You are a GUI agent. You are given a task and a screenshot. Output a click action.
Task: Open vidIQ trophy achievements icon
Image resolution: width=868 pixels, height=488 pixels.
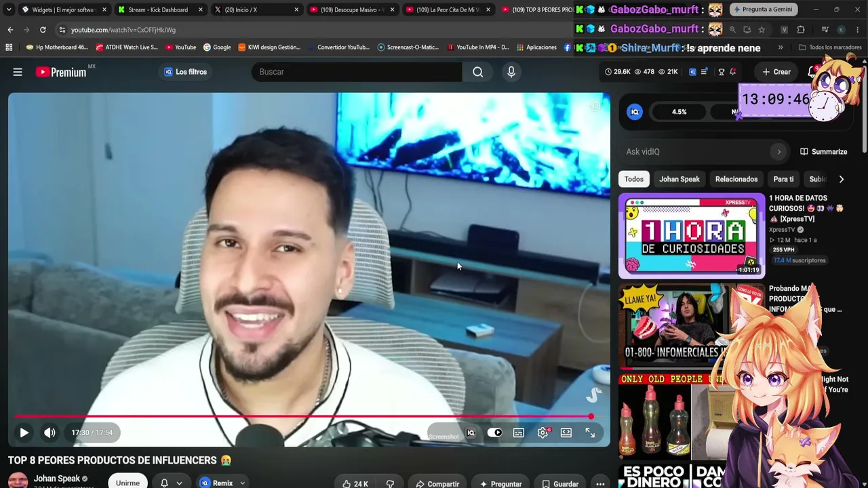click(x=722, y=72)
